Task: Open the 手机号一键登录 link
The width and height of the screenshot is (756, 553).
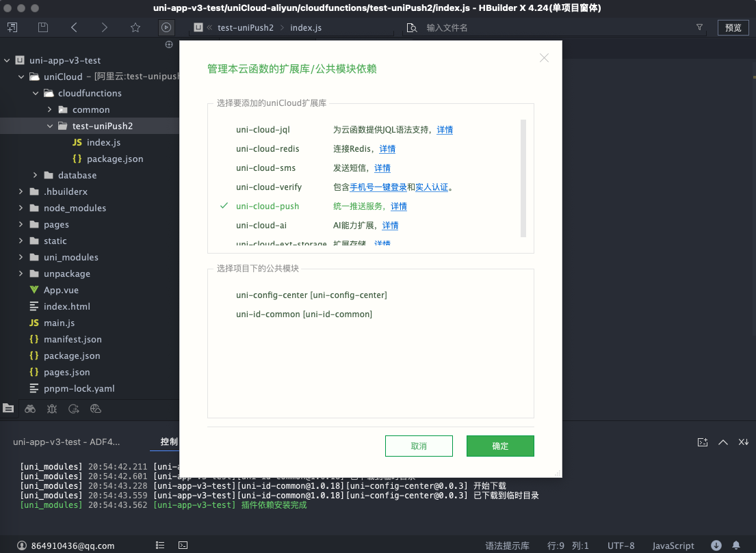Action: tap(378, 187)
